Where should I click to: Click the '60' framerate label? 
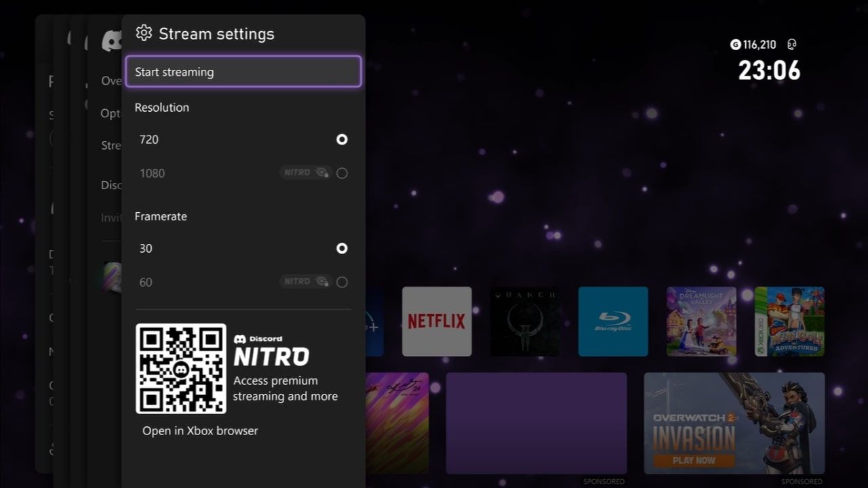tap(146, 282)
